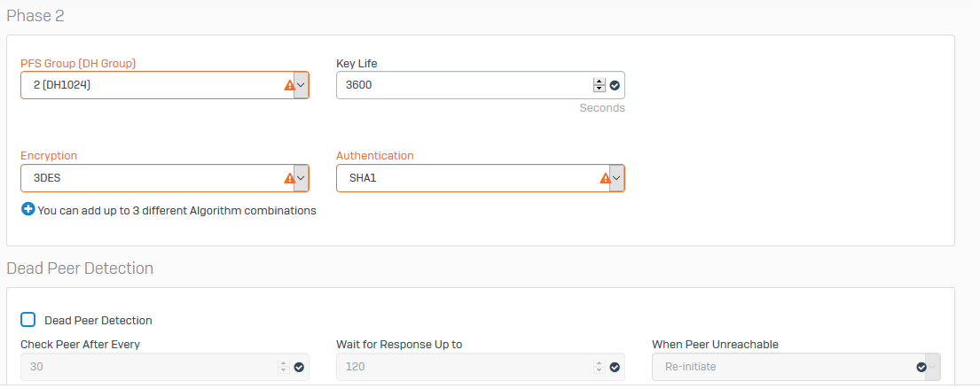Increase Key Life using the up stepper arrow

pyautogui.click(x=600, y=82)
